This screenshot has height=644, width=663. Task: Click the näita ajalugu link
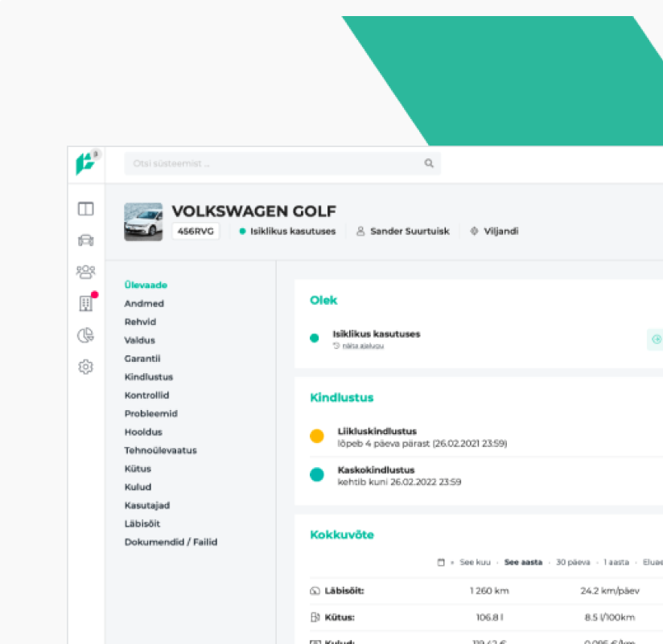click(x=363, y=346)
